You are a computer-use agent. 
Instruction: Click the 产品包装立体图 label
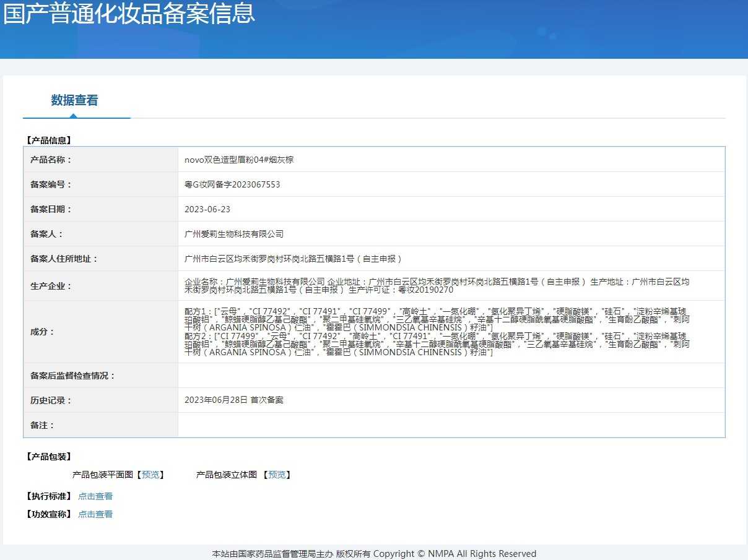pyautogui.click(x=227, y=475)
